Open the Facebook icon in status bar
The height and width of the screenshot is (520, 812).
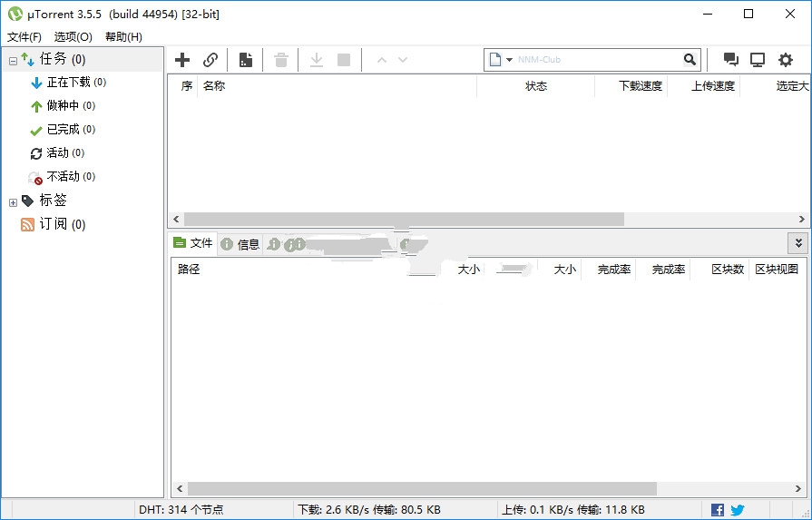718,510
